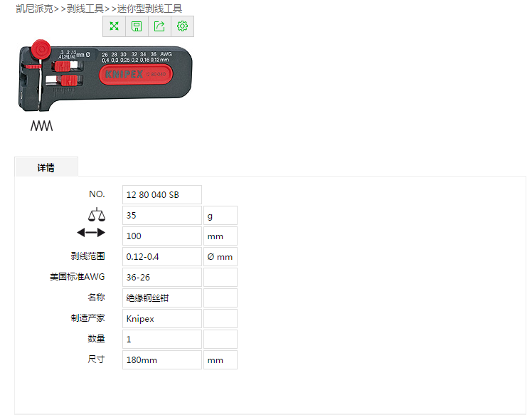The image size is (532, 415).
Task: Click the share export icon
Action: pos(159,26)
